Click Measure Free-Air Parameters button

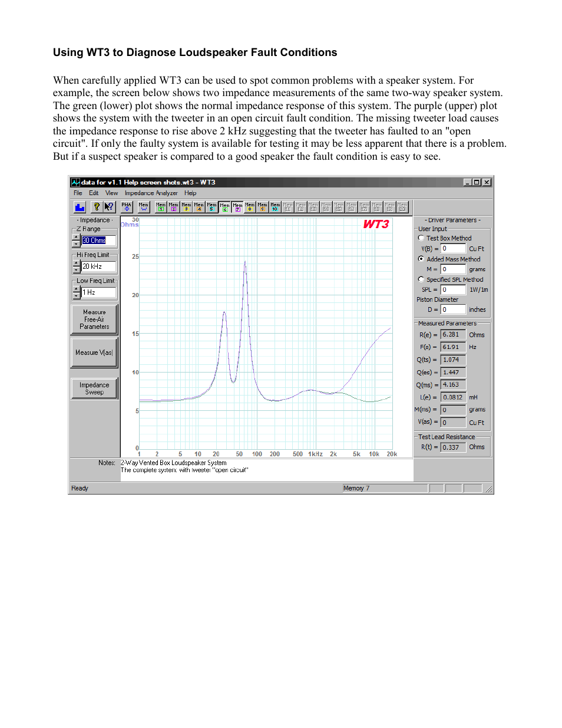pyautogui.click(x=94, y=319)
